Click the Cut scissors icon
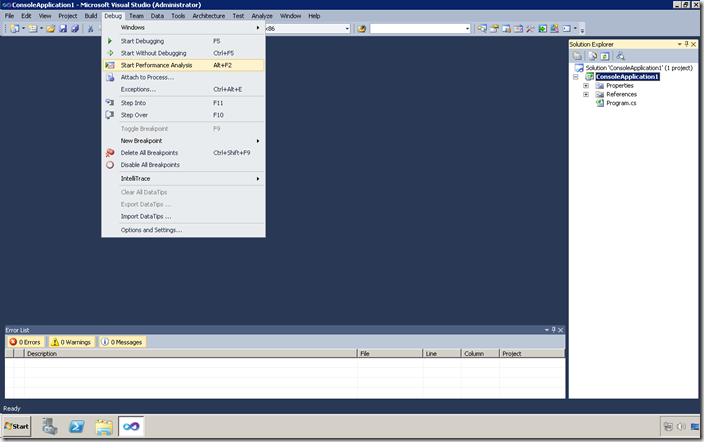 (90, 28)
